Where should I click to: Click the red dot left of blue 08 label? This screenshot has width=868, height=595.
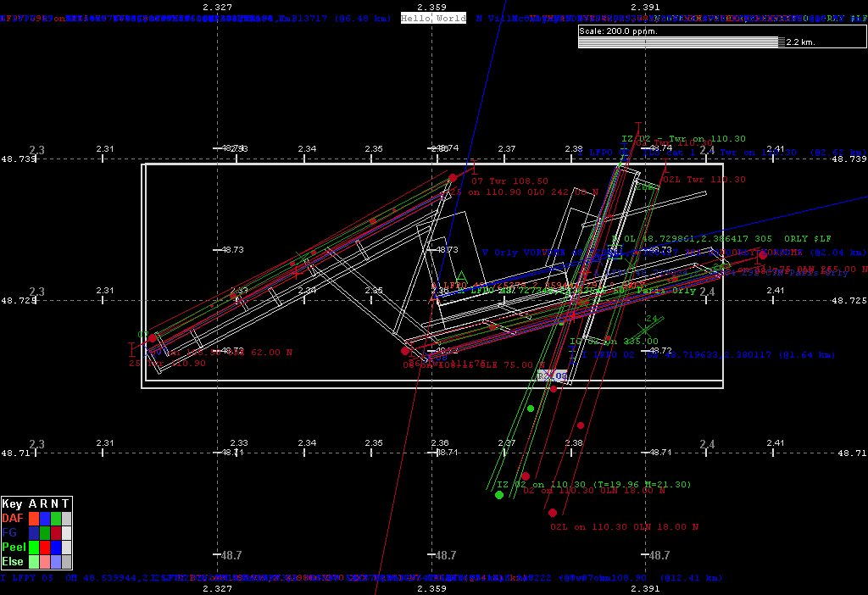point(405,350)
